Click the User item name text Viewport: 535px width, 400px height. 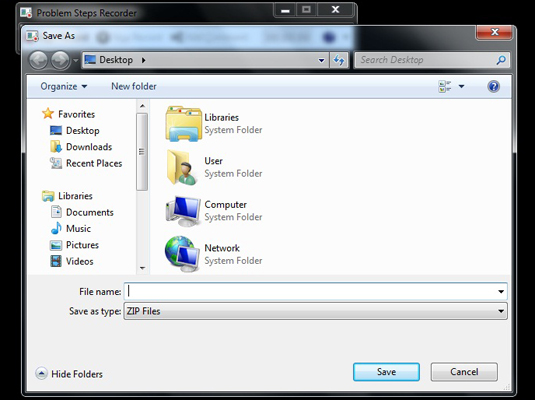213,161
